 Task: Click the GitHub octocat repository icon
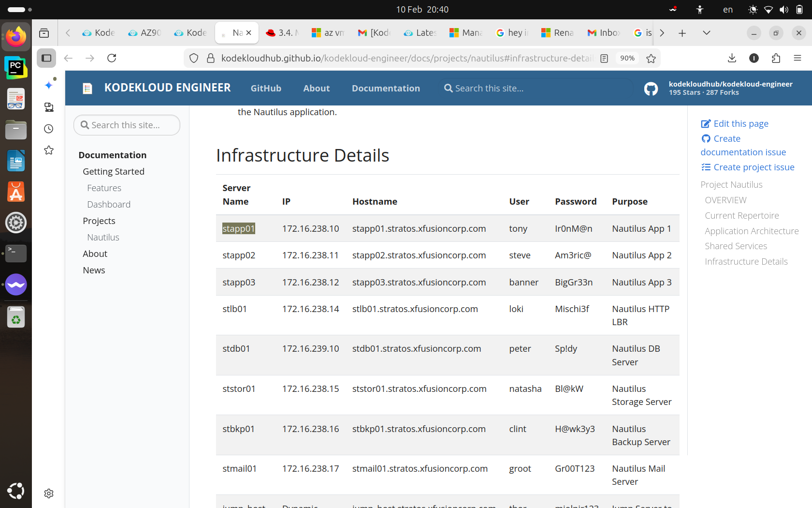pyautogui.click(x=651, y=89)
